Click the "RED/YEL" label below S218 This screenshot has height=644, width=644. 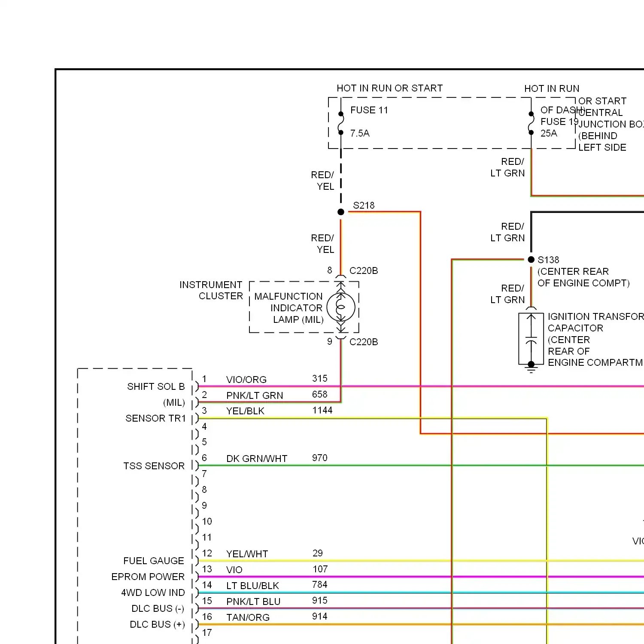[x=322, y=243]
